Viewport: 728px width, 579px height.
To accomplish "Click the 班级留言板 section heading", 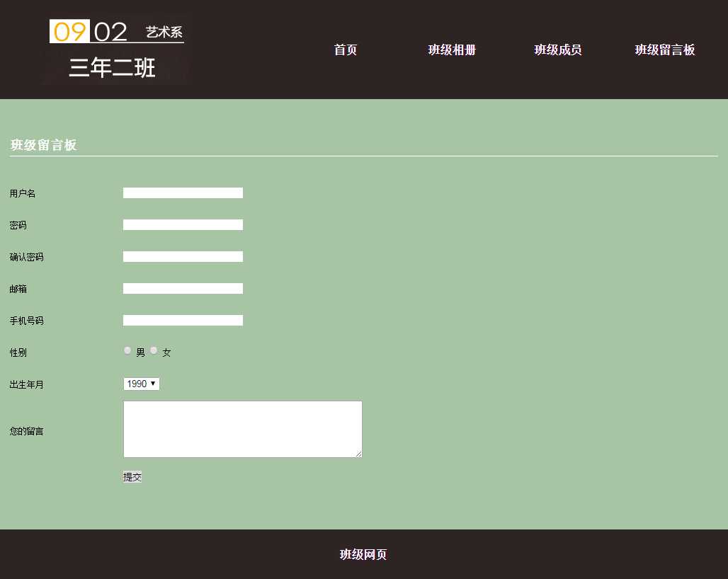I will 44,145.
